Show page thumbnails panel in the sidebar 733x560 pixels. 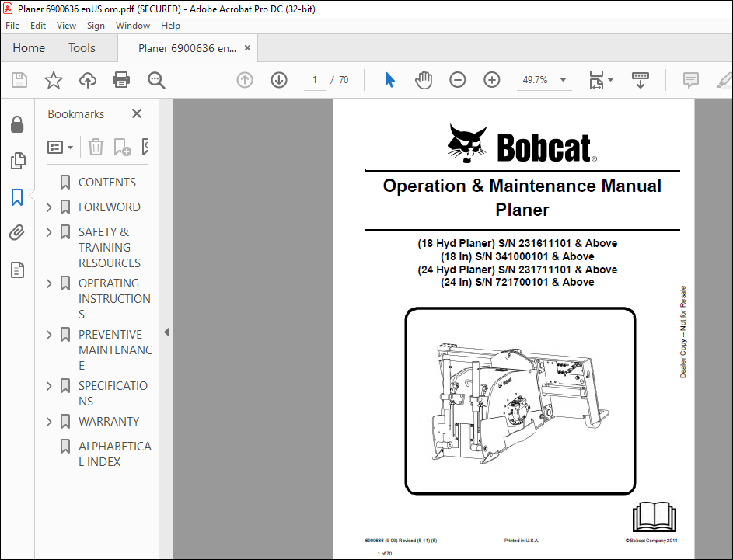click(x=17, y=161)
